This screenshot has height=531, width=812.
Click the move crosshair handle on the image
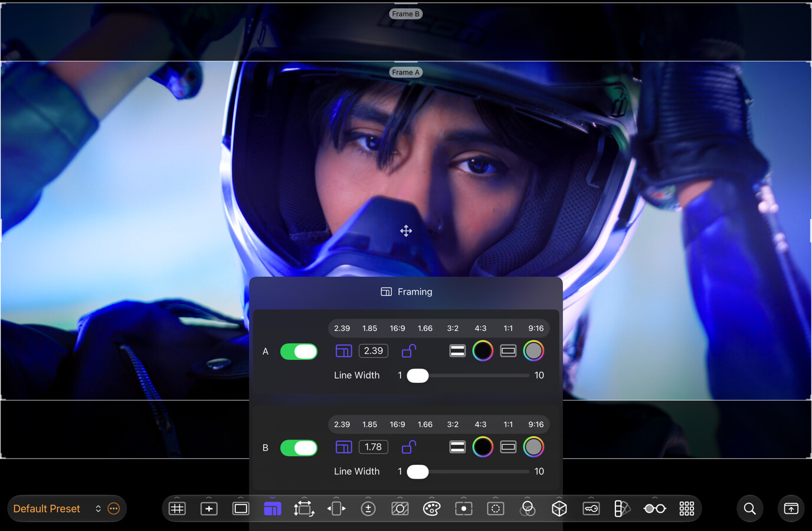406,231
